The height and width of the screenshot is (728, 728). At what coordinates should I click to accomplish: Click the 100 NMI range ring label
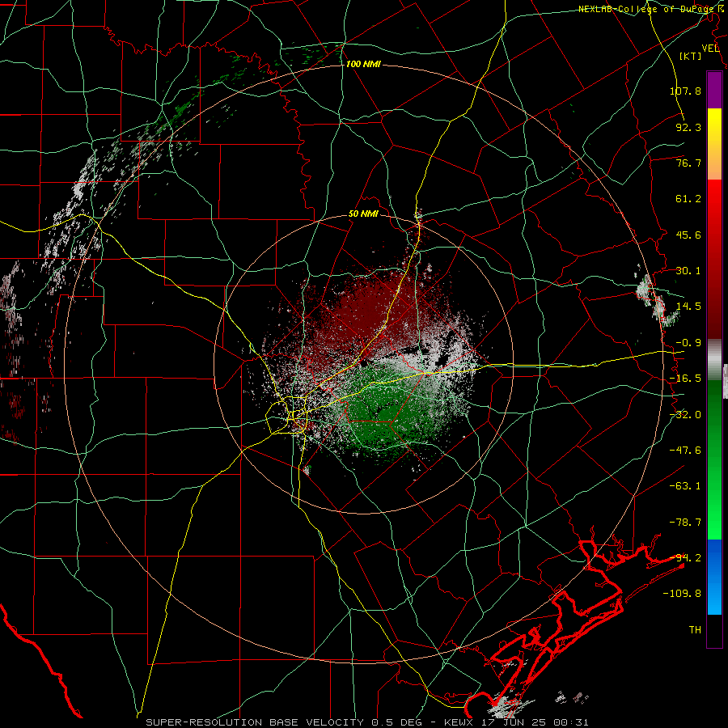pos(363,64)
